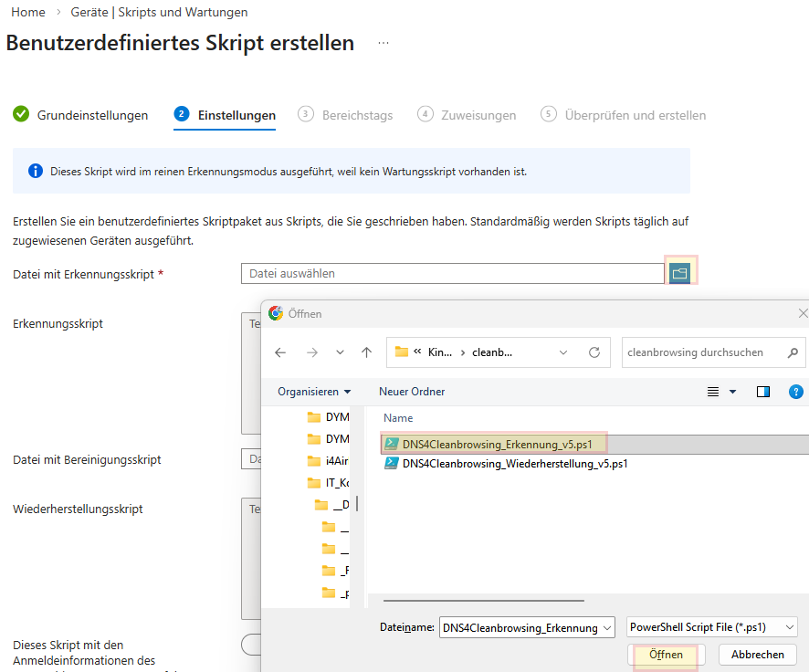Refresh the cleanbrowsing folder view
Image resolution: width=809 pixels, height=672 pixels.
point(594,352)
